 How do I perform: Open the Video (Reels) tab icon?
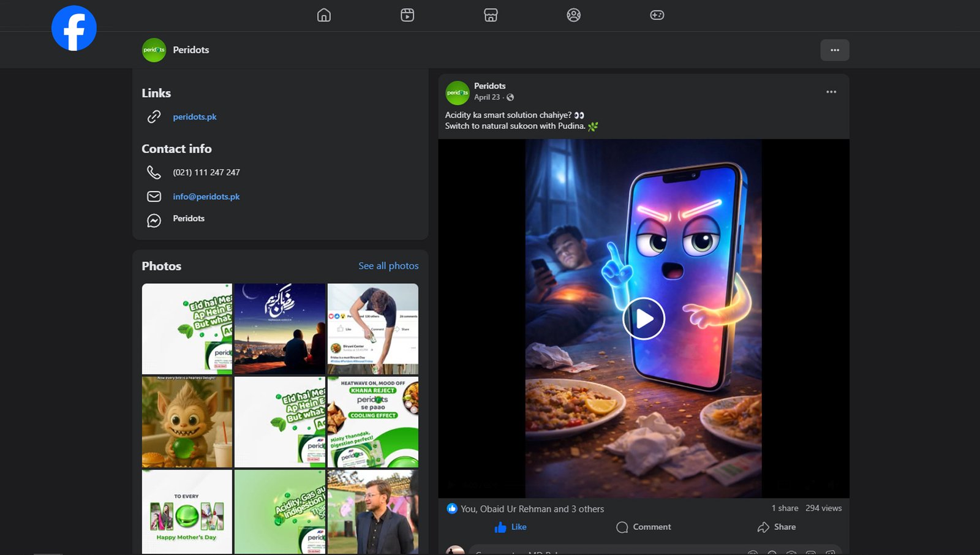click(407, 15)
